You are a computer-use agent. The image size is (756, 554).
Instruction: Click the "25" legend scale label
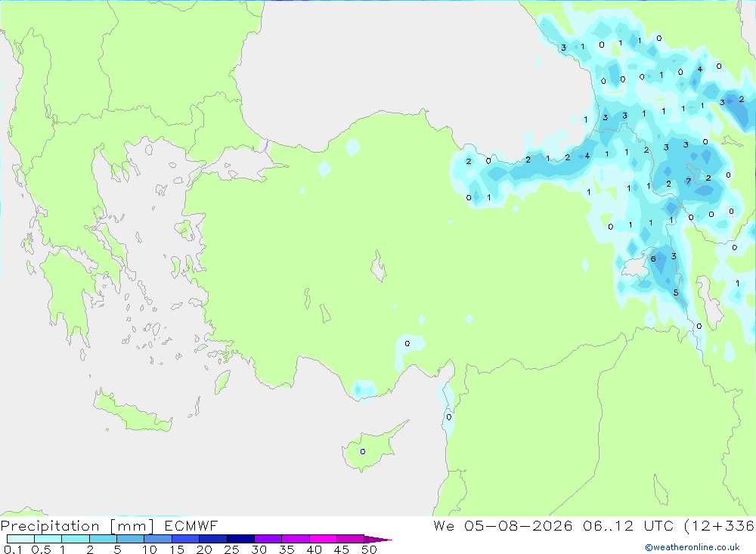tap(232, 549)
